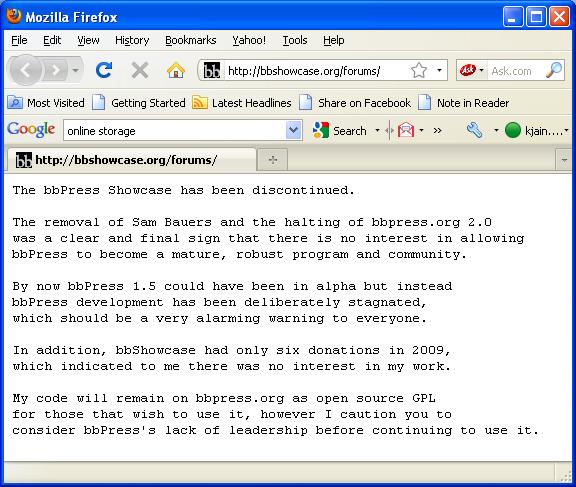The height and width of the screenshot is (487, 576).
Task: Open a new tab with the plus button
Action: pos(273,160)
